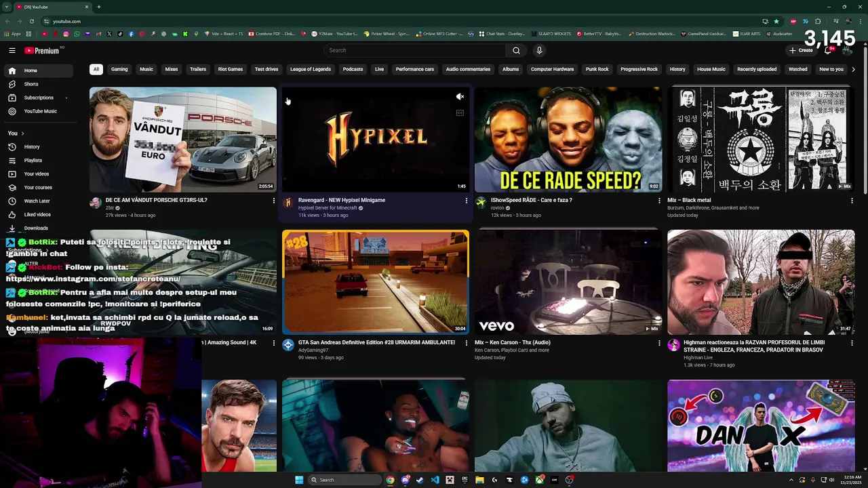Open the AdyGaming97 channel link
This screenshot has width=868, height=488.
pyautogui.click(x=313, y=350)
